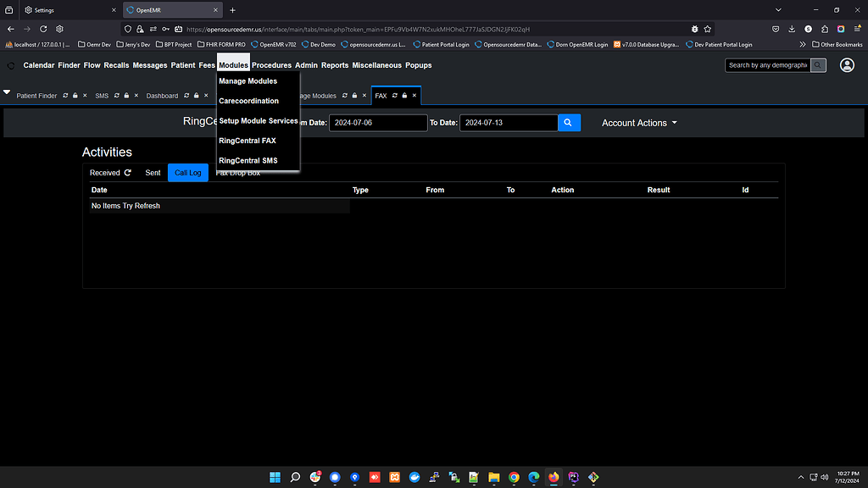Image resolution: width=868 pixels, height=488 pixels.
Task: Toggle the lock on Patient Finder tab
Action: tap(75, 96)
